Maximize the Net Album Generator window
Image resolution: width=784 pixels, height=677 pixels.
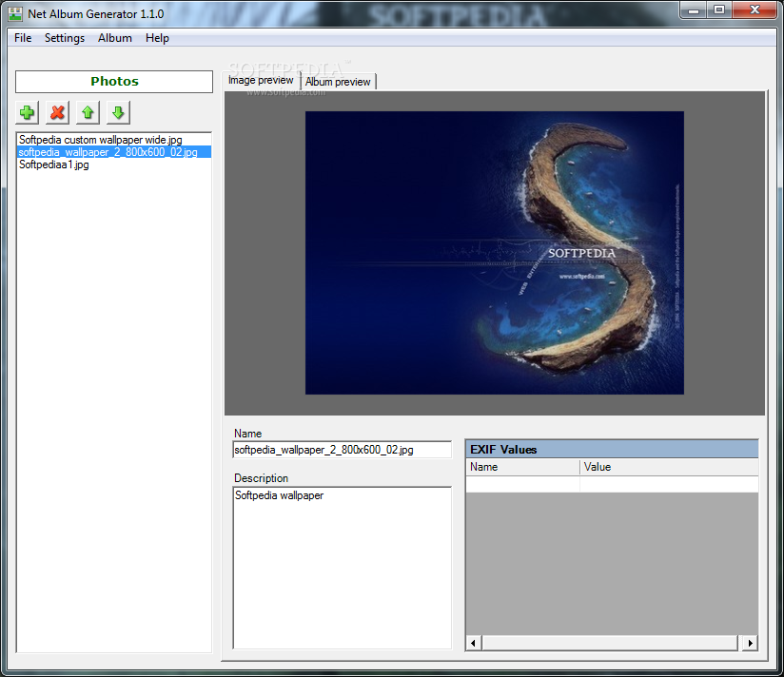pyautogui.click(x=719, y=10)
